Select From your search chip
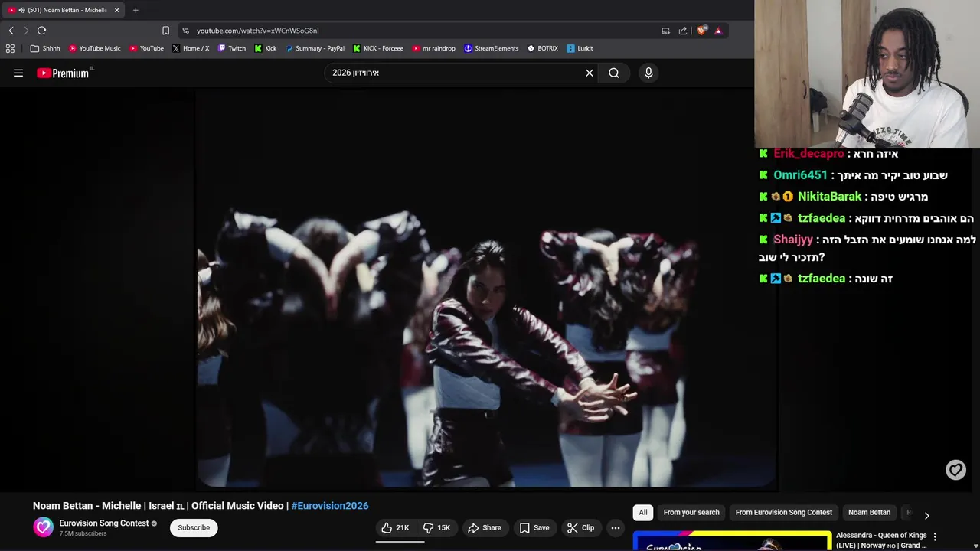 pyautogui.click(x=691, y=512)
